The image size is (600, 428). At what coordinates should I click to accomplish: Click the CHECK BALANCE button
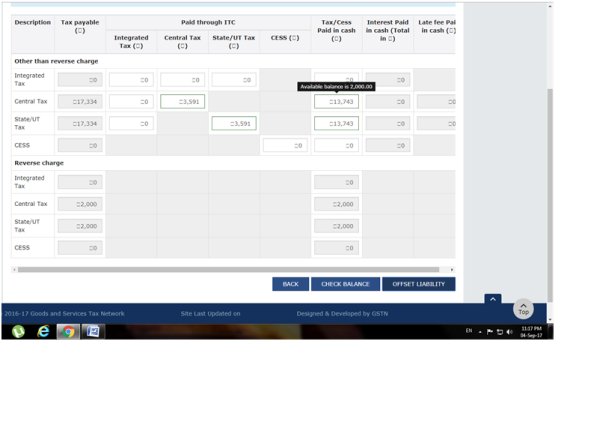click(345, 284)
